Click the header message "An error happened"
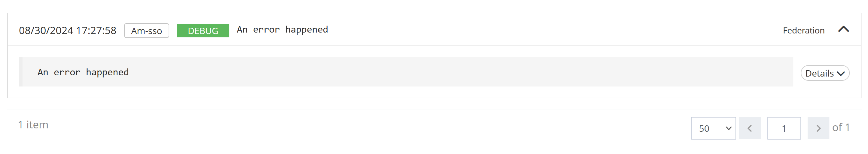This screenshot has height=154, width=868. (282, 30)
